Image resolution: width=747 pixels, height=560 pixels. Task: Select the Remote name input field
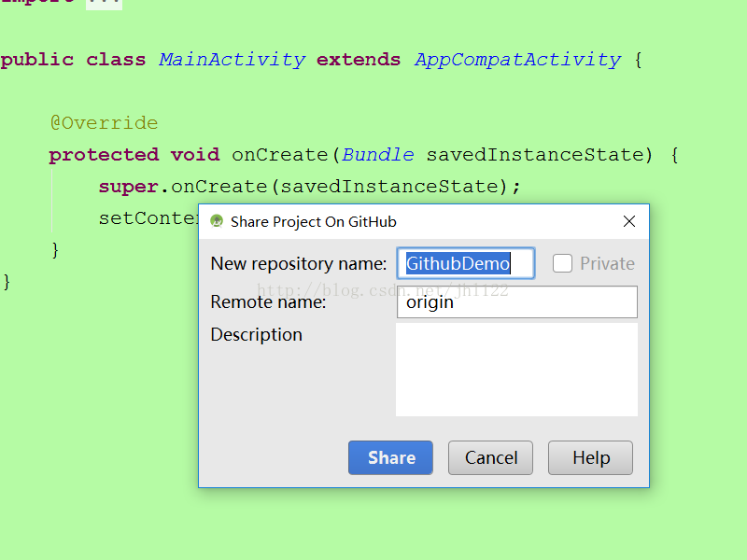click(517, 301)
